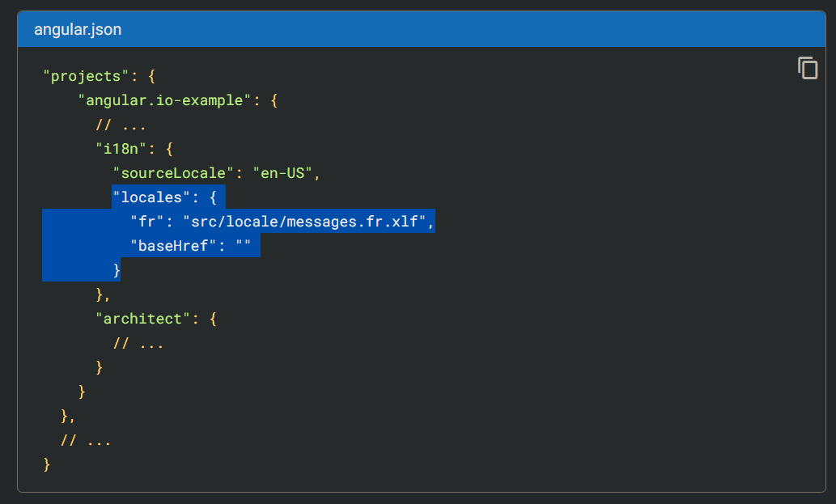This screenshot has width=836, height=504.
Task: Click the "baseHref" key
Action: 173,246
